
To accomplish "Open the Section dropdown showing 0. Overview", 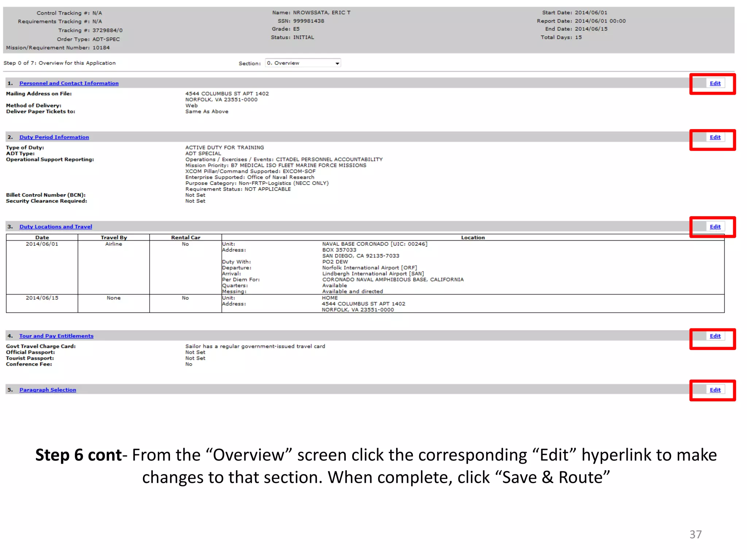I will (x=299, y=63).
